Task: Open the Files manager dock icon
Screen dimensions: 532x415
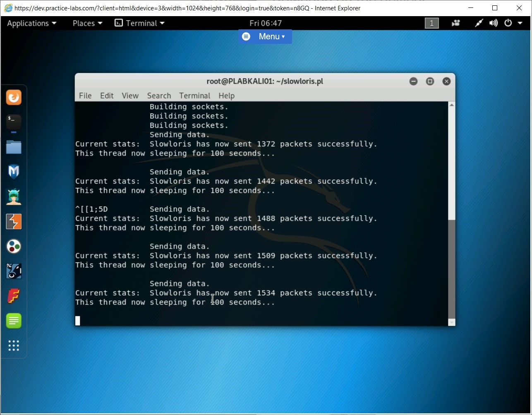Action: 14,147
